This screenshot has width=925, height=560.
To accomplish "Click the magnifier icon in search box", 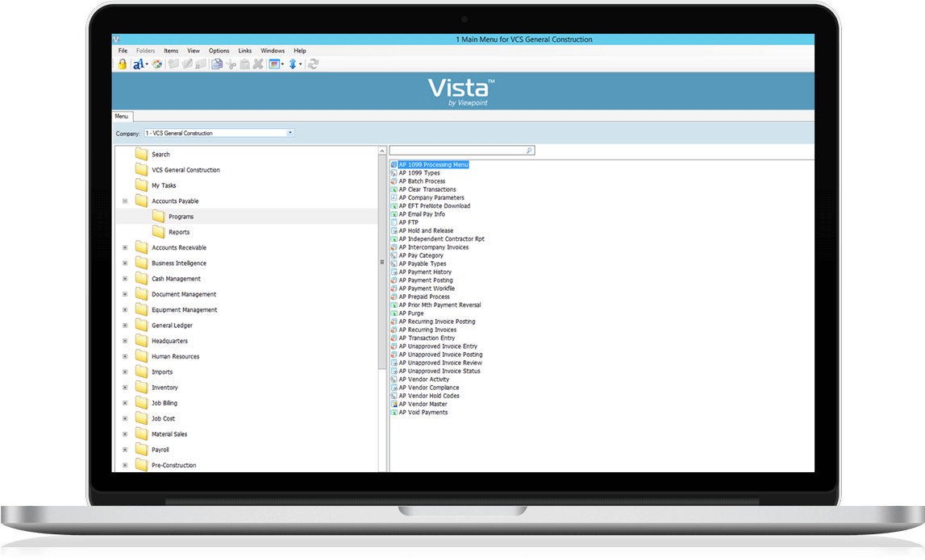I will (529, 151).
